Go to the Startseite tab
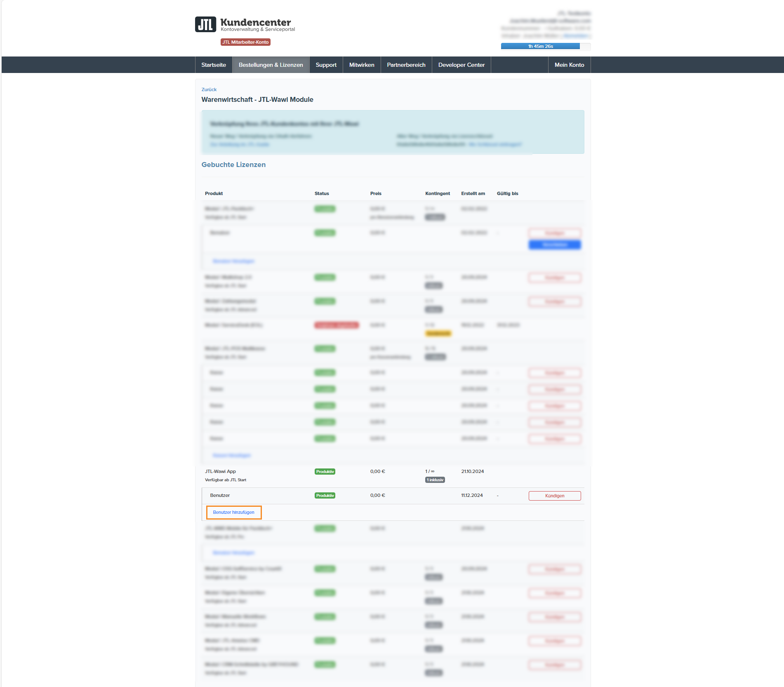 coord(214,65)
